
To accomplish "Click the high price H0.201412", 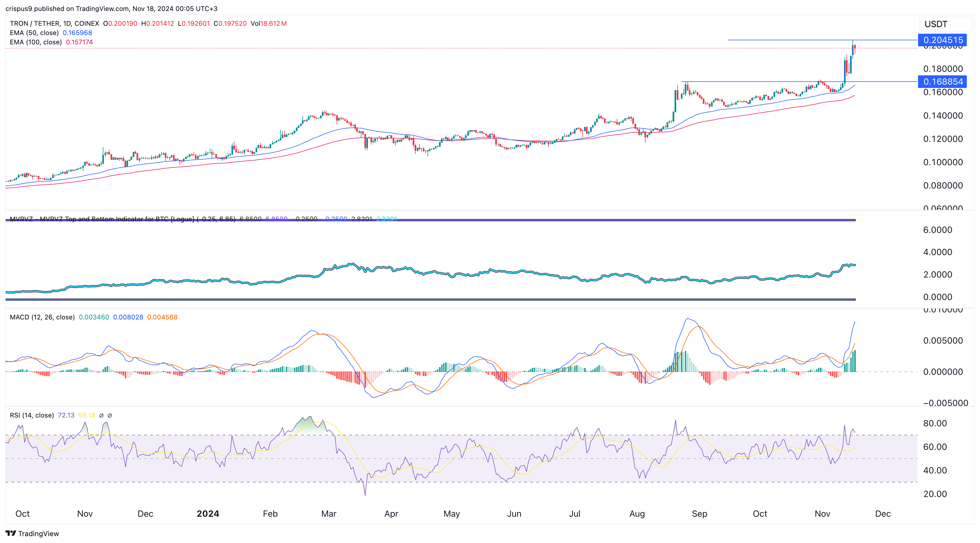I will 157,24.
